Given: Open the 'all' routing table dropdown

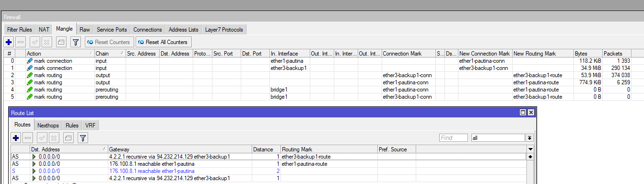Looking at the screenshot, I should click(x=498, y=138).
